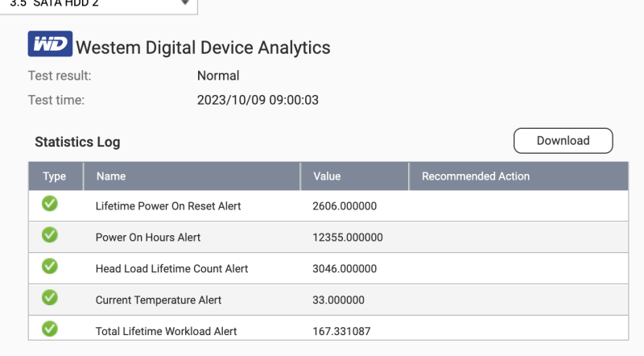Viewport: 644px width, 356px height.
Task: Click green check for Current Temperature Alert
Action: click(x=50, y=297)
